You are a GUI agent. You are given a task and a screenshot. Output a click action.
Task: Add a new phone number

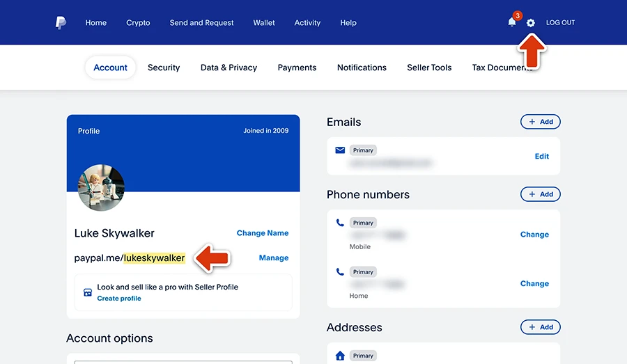(540, 194)
